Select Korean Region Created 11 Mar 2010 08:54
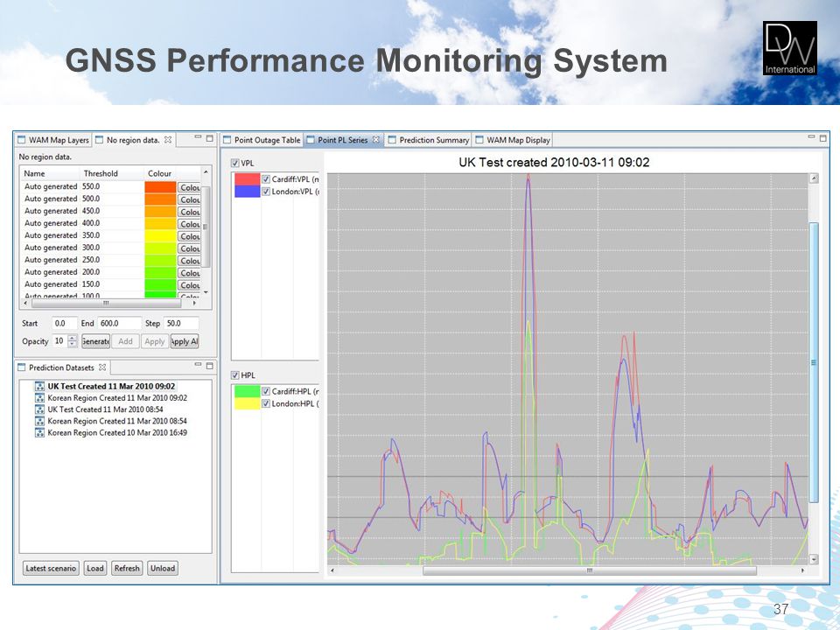Image resolution: width=840 pixels, height=630 pixels. coord(117,421)
